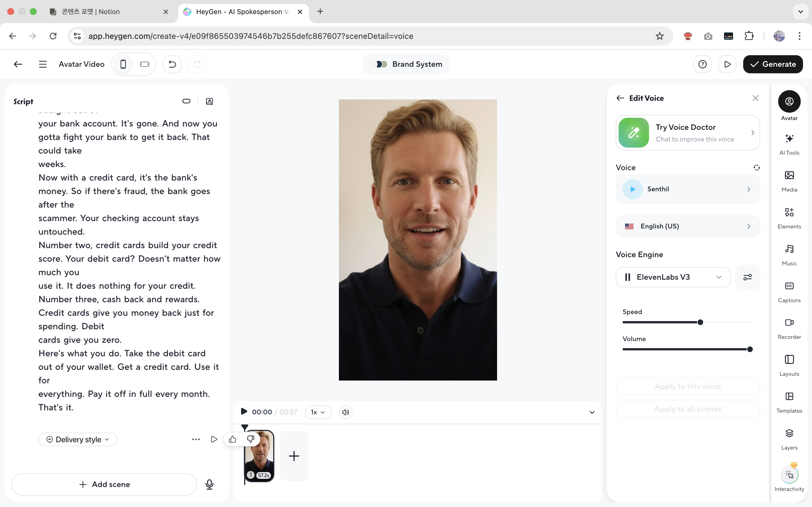This screenshot has width=812, height=507.
Task: Open the ElevenLabs V3 engine dropdown
Action: pyautogui.click(x=673, y=277)
